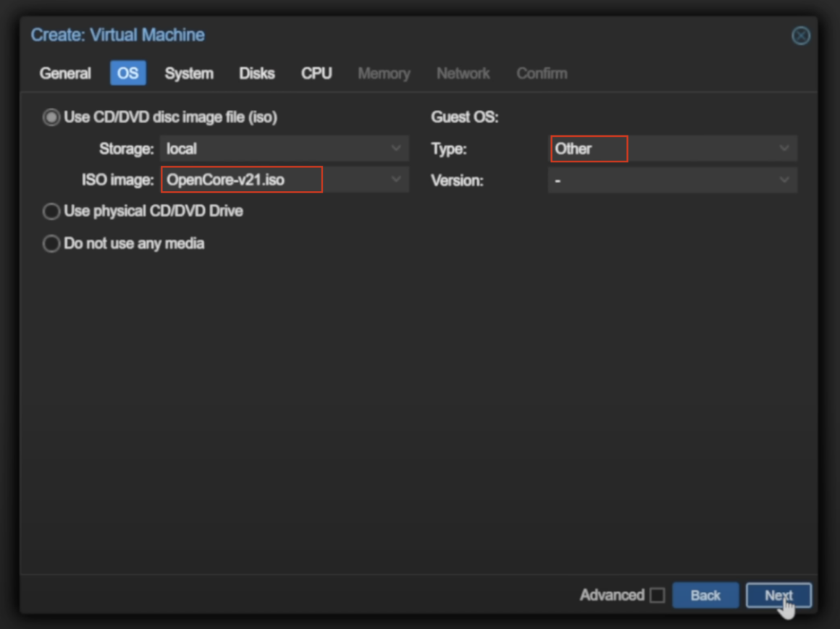The height and width of the screenshot is (629, 840).
Task: Choose Use physical CD/DVD Drive option
Action: pos(51,211)
